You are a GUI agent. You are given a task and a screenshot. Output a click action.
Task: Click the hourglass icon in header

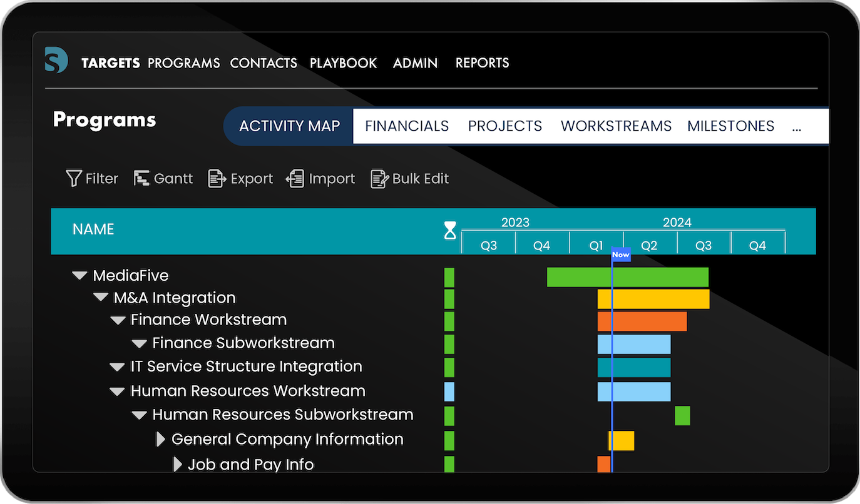(x=450, y=230)
